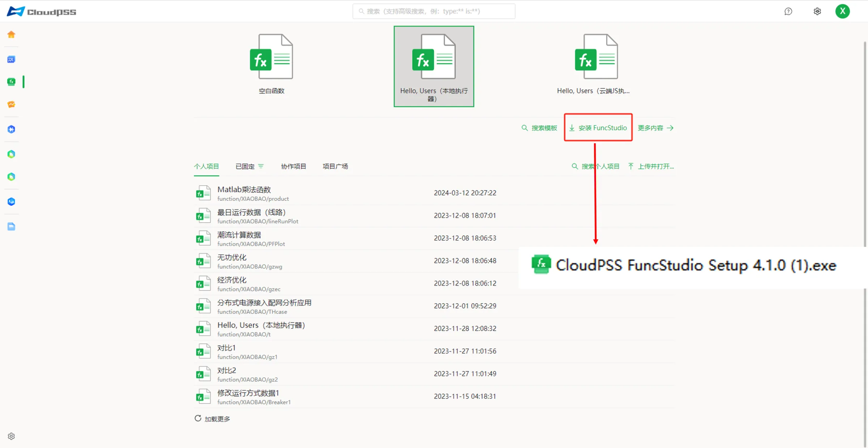Open the blue document sidebar icon
Viewport: 868px width, 448px height.
coord(11,227)
